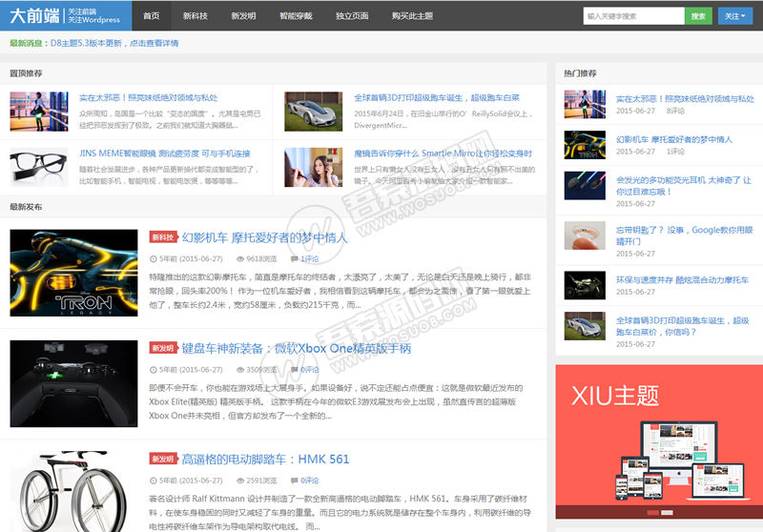Click sticky post thumbnail of girl in neon corridor
This screenshot has height=532, width=763.
pyautogui.click(x=39, y=112)
